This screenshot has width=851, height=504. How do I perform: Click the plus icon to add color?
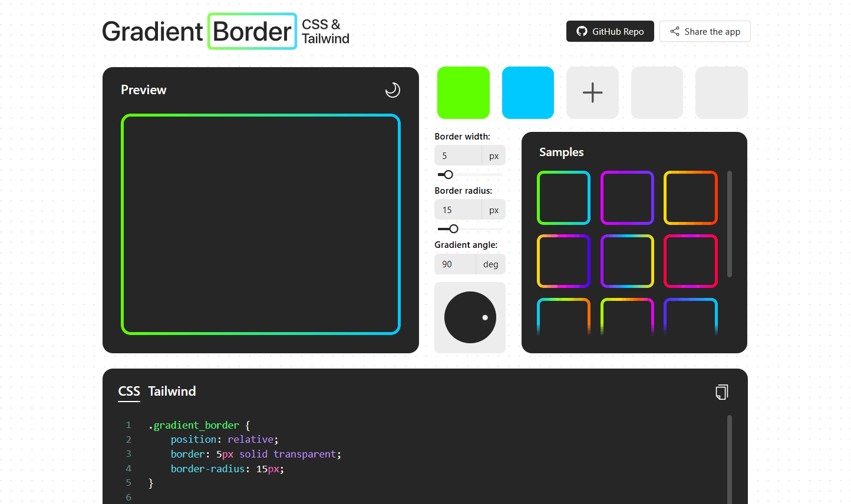[592, 92]
